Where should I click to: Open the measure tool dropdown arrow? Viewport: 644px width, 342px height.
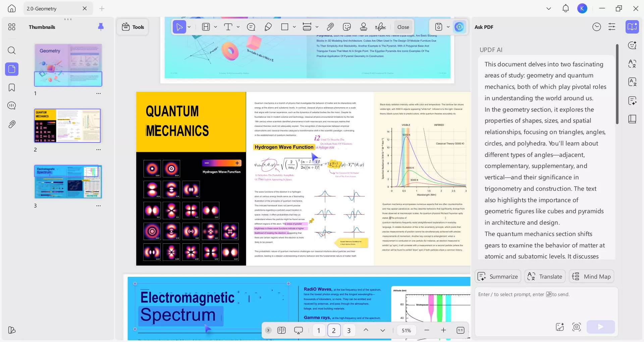317,27
